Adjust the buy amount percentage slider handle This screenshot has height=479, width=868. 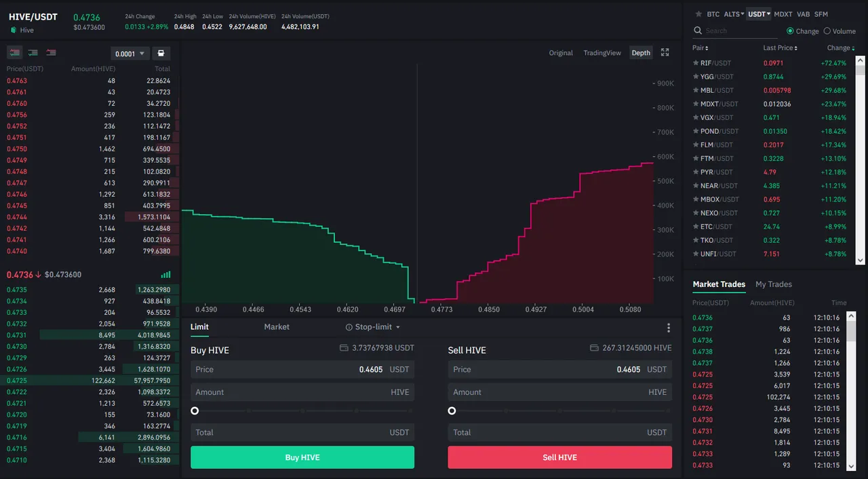tap(195, 410)
